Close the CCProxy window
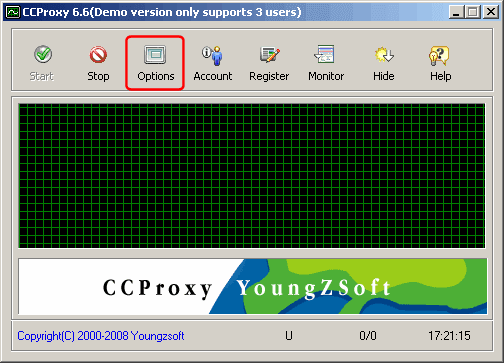The height and width of the screenshot is (363, 504). pos(491,12)
